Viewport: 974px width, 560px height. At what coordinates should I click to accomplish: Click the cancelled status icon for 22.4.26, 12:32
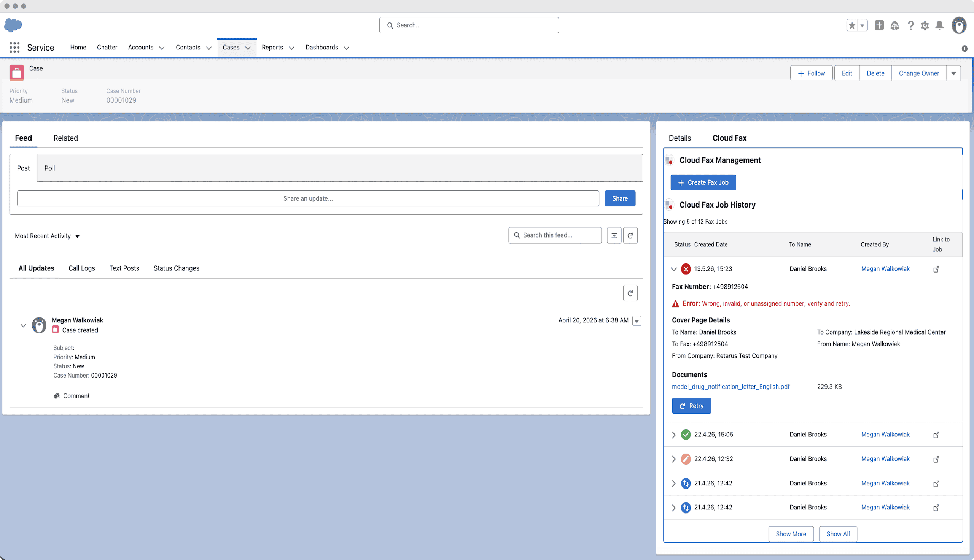[686, 459]
